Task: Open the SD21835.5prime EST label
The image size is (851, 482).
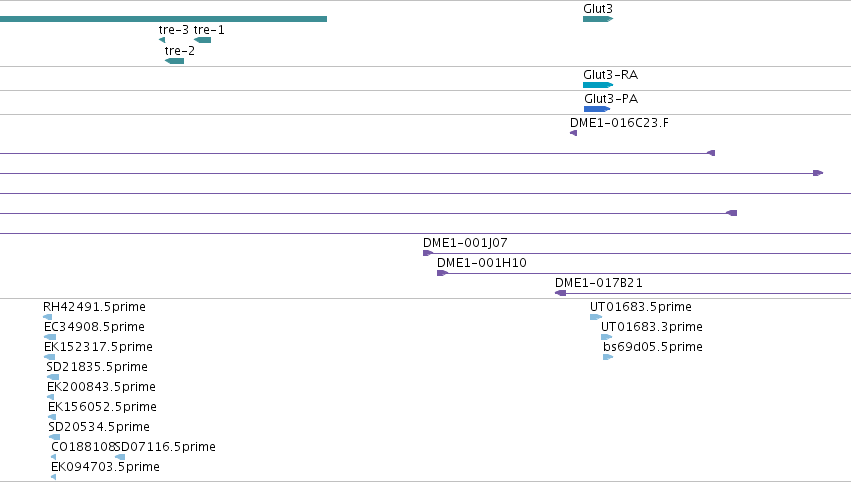Action: 97,367
